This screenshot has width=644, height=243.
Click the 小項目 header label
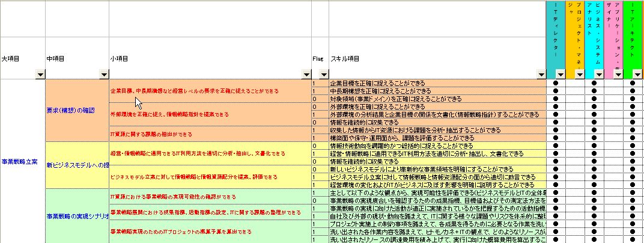[x=119, y=59]
